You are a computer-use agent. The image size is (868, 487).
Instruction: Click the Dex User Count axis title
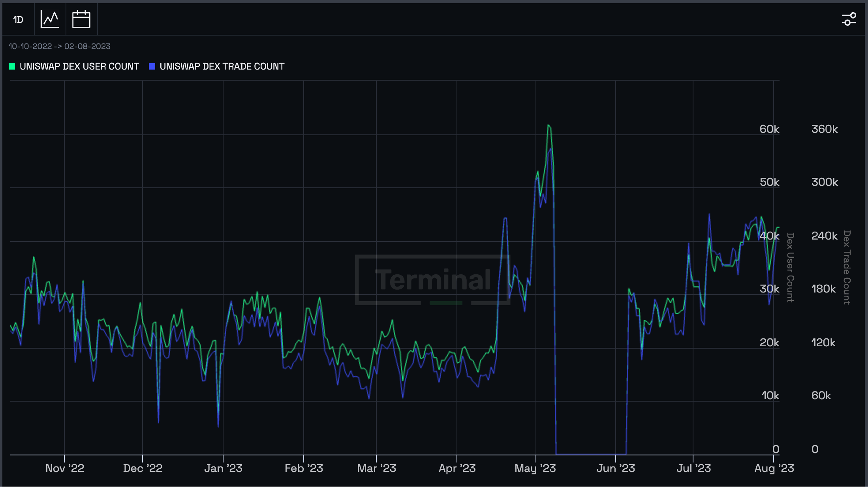coord(790,267)
